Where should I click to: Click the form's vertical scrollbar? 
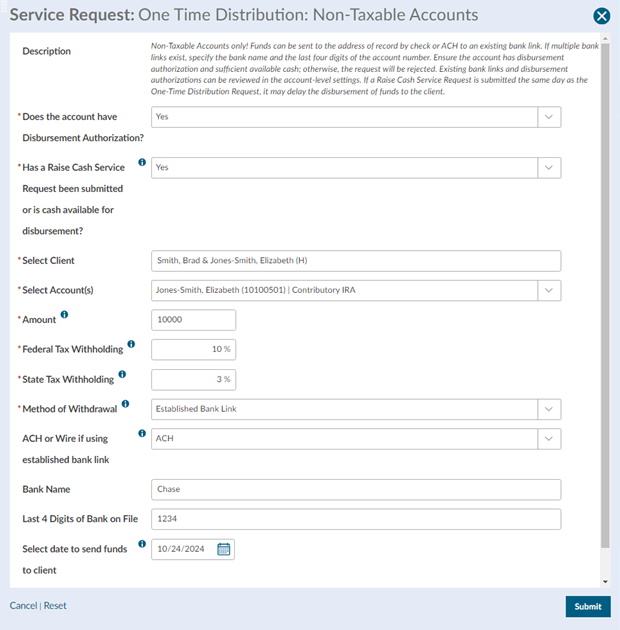(x=604, y=300)
